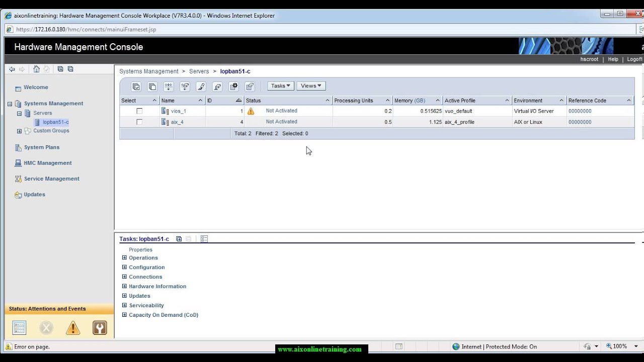Tick the checkbox for aix_4

139,122
